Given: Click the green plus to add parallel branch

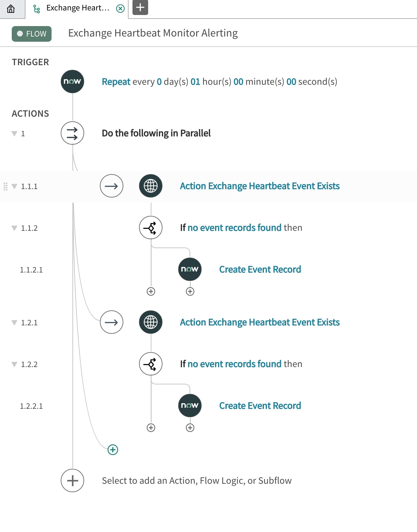Looking at the screenshot, I should pos(113,450).
